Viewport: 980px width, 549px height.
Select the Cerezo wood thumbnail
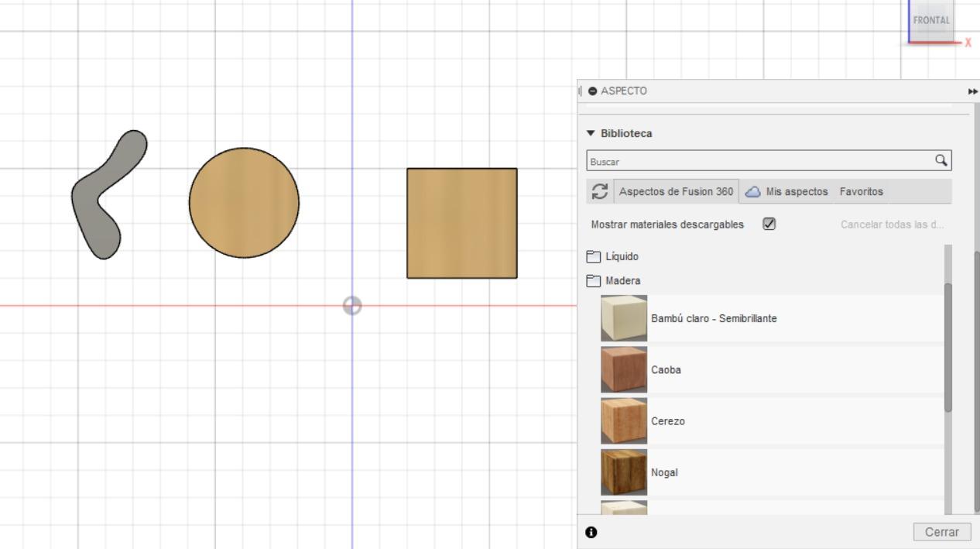(x=624, y=420)
